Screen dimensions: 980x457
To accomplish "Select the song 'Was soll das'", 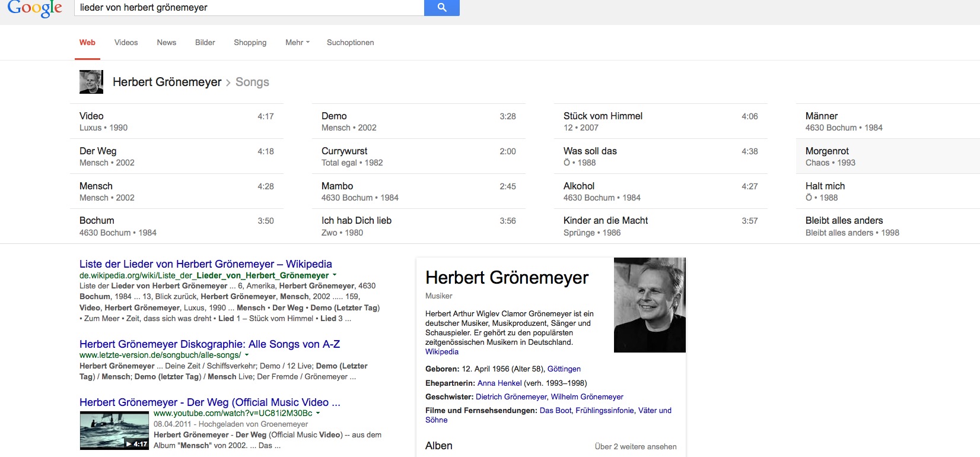I will [661, 156].
